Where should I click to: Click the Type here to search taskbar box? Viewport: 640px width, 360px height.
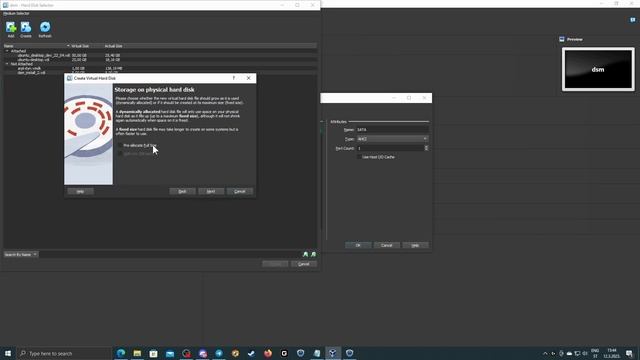coord(64,353)
